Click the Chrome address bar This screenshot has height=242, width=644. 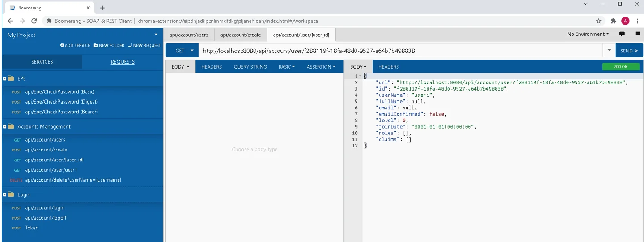[318, 21]
